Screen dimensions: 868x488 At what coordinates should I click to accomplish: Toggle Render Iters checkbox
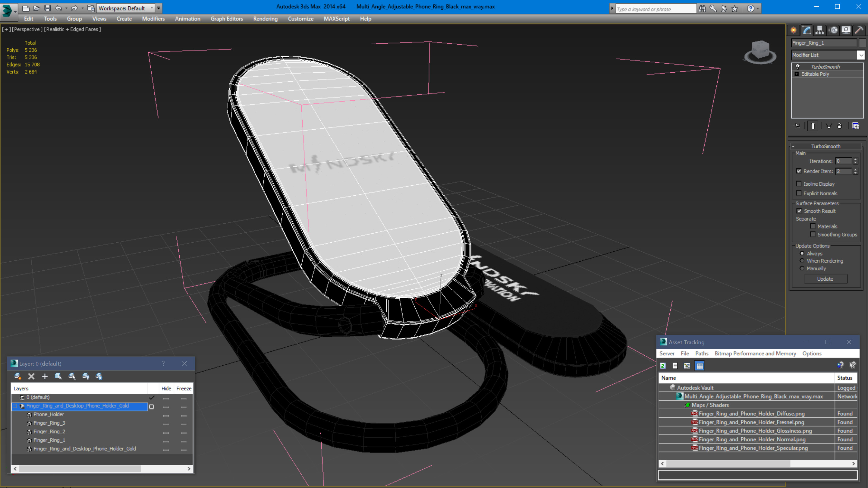tap(799, 171)
